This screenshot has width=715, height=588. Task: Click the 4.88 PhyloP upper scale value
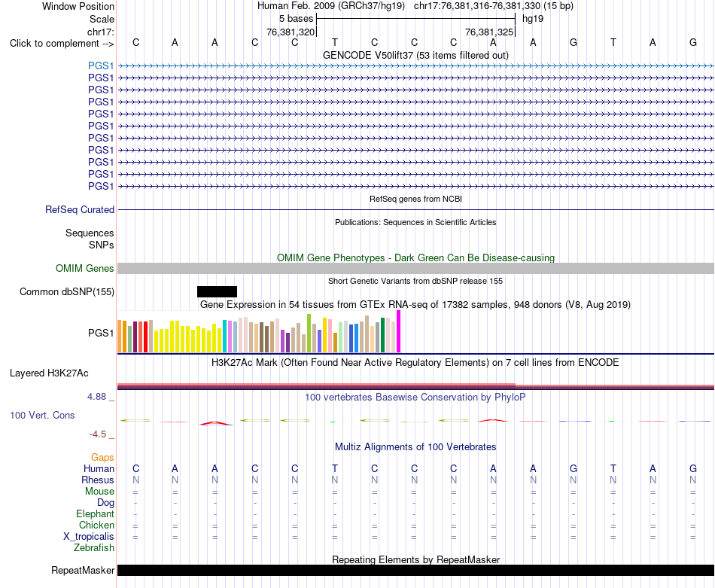pyautogui.click(x=96, y=397)
